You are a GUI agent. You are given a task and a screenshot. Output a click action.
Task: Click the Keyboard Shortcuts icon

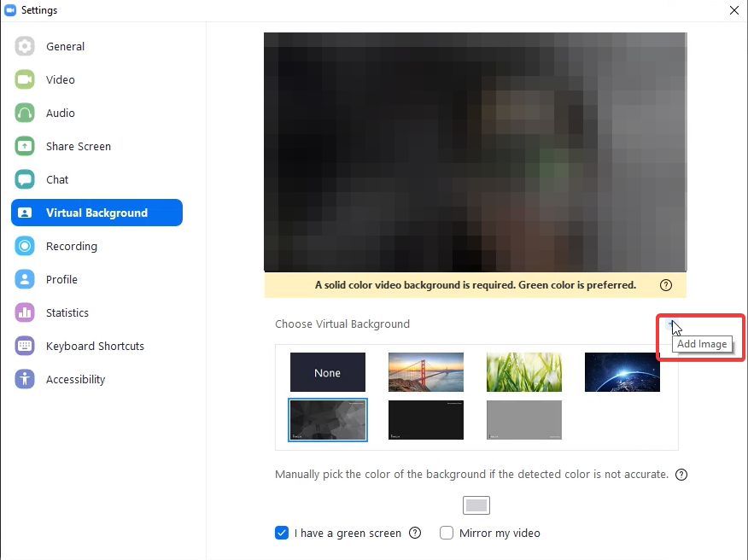click(x=24, y=346)
